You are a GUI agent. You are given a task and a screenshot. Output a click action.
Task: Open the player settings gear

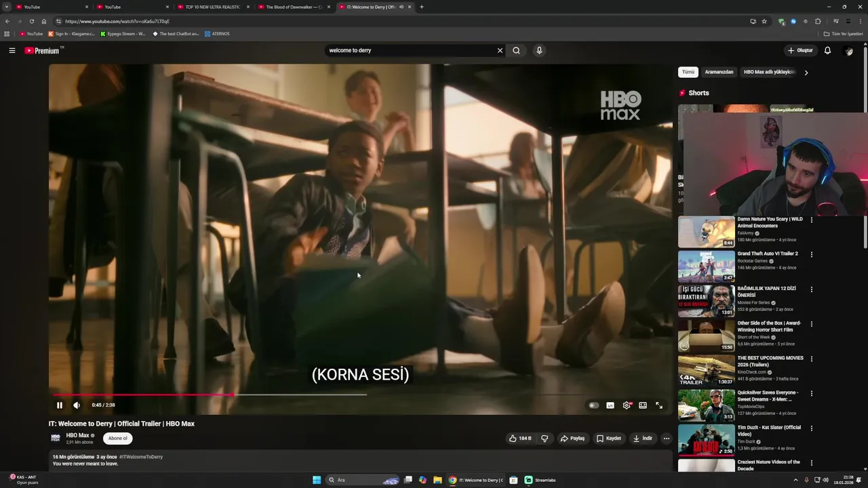click(627, 405)
